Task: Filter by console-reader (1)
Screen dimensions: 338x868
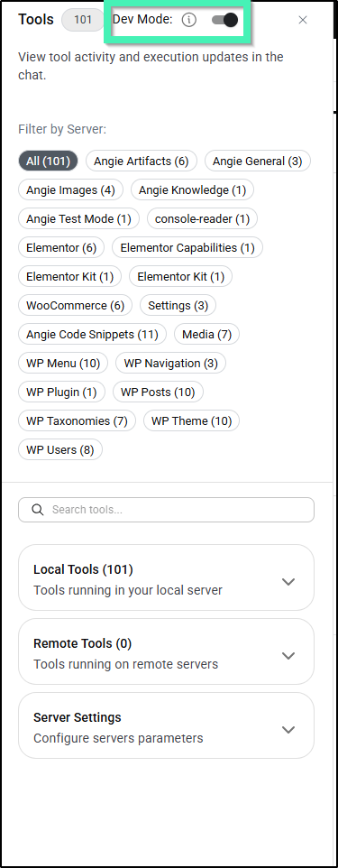Action: tap(202, 218)
